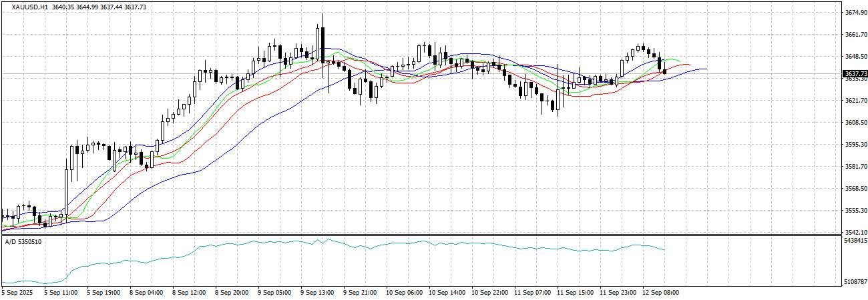
Task: Click price axis label 3648.50
Action: (855, 57)
